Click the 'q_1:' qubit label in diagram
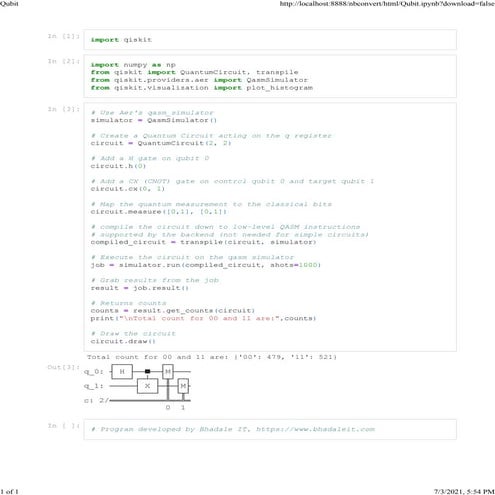Image resolution: width=495 pixels, height=495 pixels. (94, 386)
